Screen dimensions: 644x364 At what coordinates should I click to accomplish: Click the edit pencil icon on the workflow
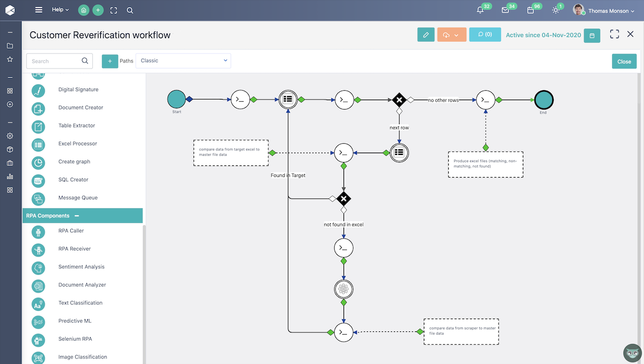point(425,35)
